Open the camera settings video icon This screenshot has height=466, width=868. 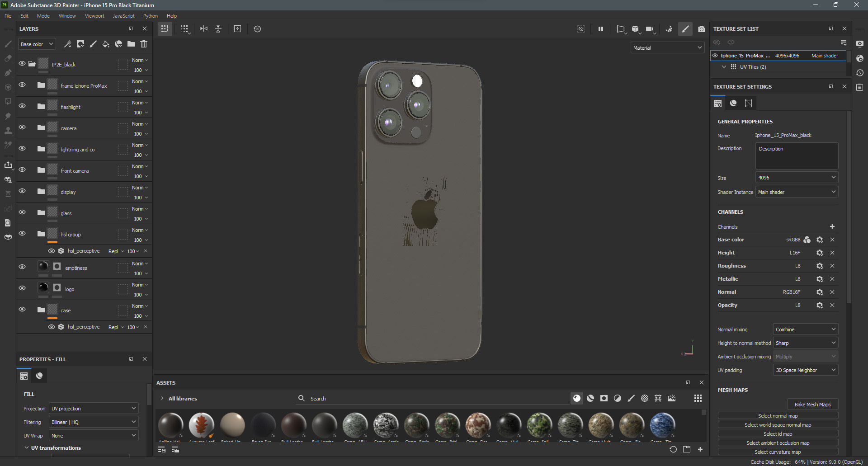click(650, 29)
